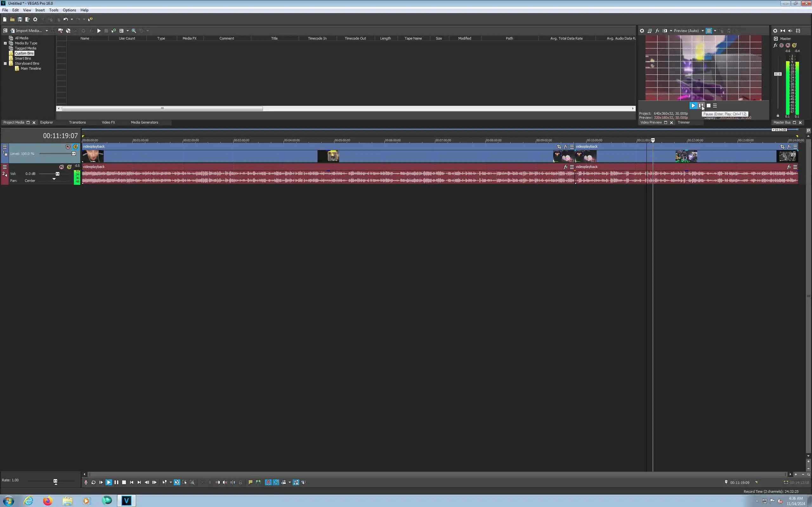Click the 00:05:00:00 mark on timeline ruler

click(x=335, y=140)
